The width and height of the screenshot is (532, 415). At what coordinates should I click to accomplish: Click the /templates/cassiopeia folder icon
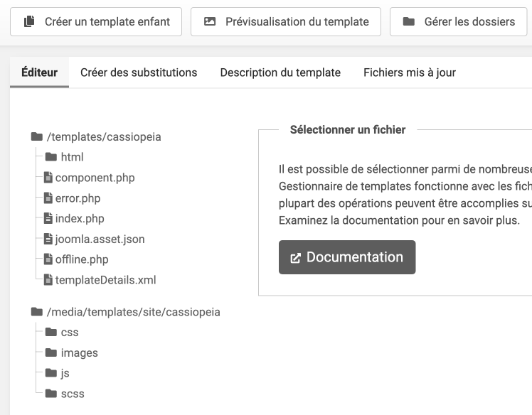(x=37, y=136)
